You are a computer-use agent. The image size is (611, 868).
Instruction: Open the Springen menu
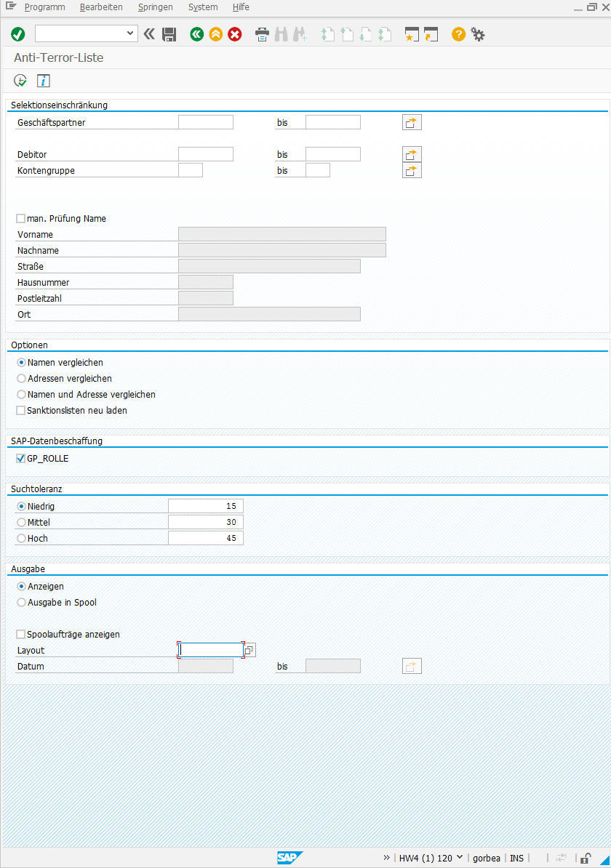[155, 7]
